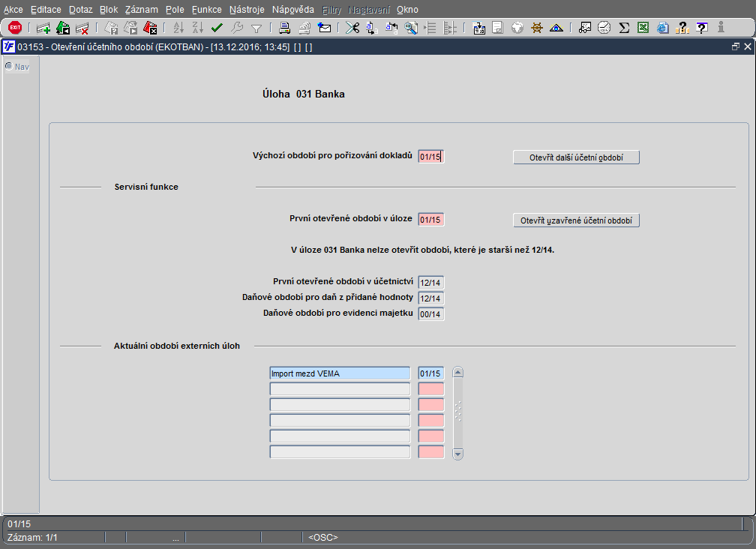Click the 'První otevřené období v úloze' field
This screenshot has width=756, height=549.
[x=430, y=220]
